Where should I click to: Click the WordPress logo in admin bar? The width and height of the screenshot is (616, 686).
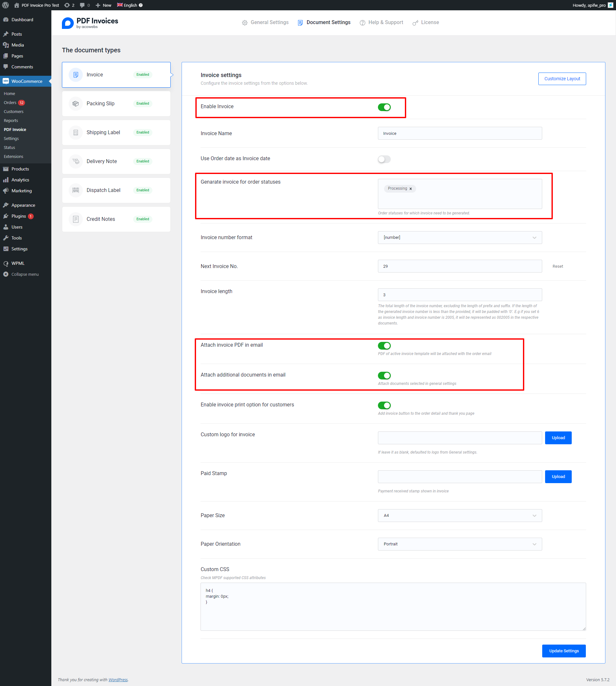(x=5, y=5)
